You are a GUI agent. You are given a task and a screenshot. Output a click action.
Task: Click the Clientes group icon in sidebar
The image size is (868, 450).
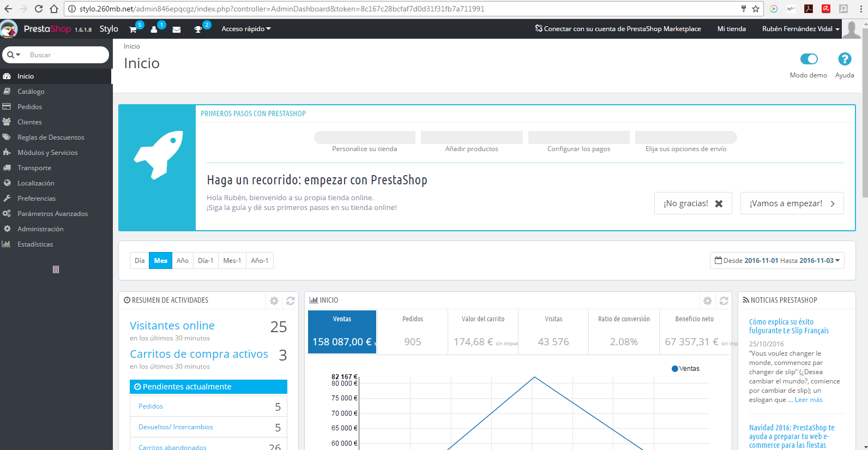tap(7, 122)
